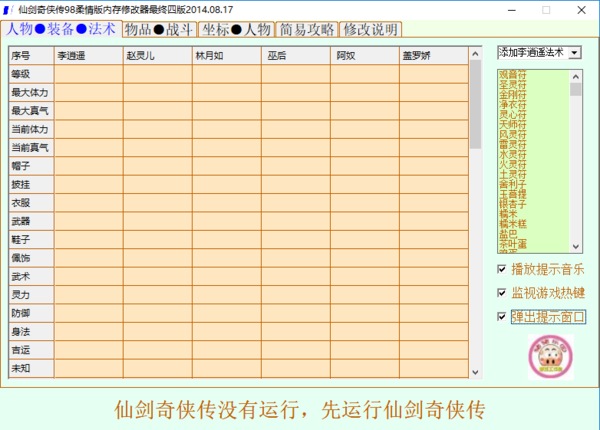Screen dimensions: 600x430
Task: Uncheck the 弹出提示窗口 checkbox
Action: pyautogui.click(x=502, y=317)
